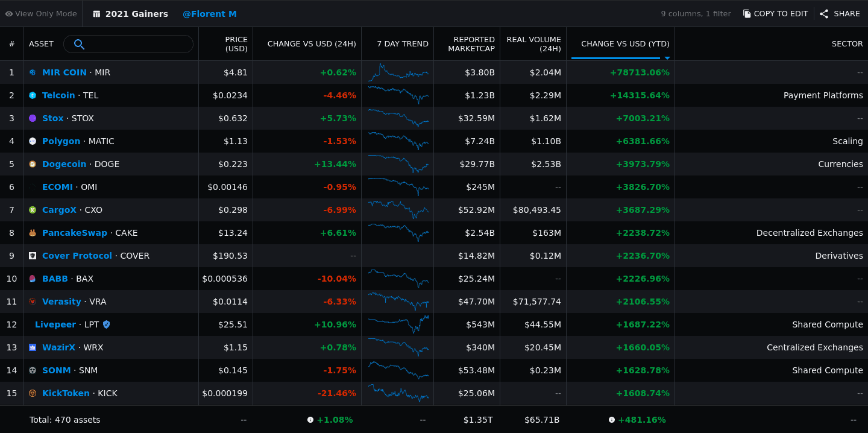Click the 9 columns, 1 filter summary
Screen dimensions: 868x433
point(696,14)
